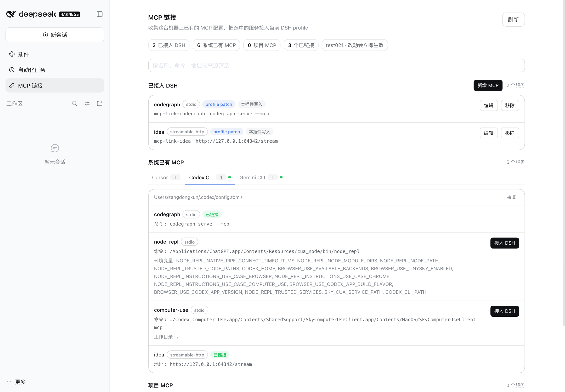The image size is (565, 392).
Task: Open the 插件 plugins page
Action: coord(55,54)
